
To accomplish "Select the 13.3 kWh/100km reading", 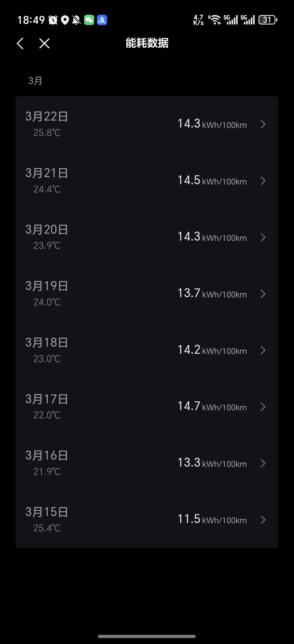I will point(212,463).
